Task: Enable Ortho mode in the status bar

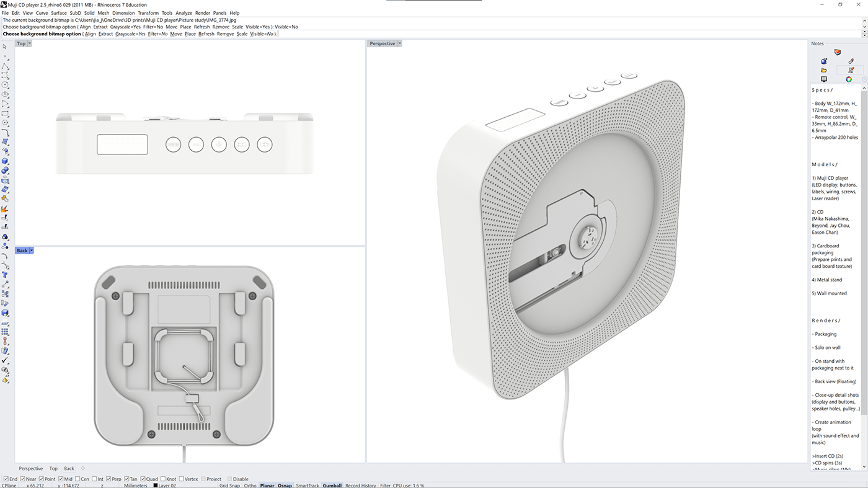Action: pos(250,485)
